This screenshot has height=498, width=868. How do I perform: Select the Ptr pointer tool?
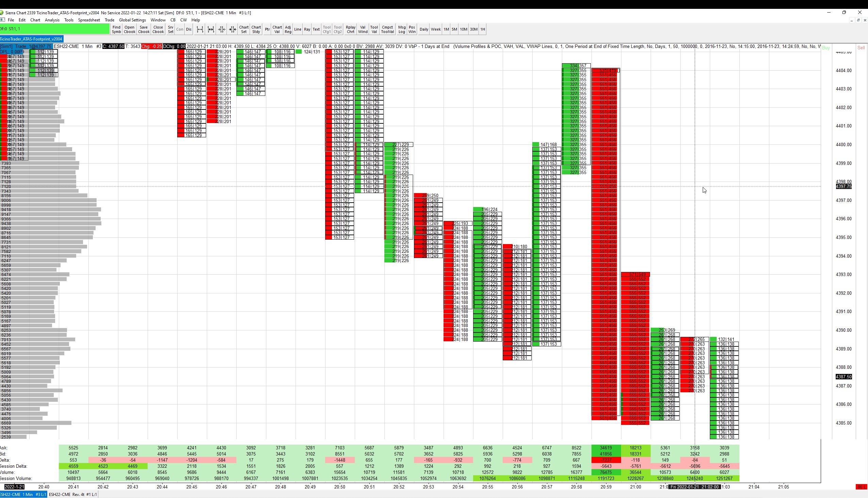point(267,30)
